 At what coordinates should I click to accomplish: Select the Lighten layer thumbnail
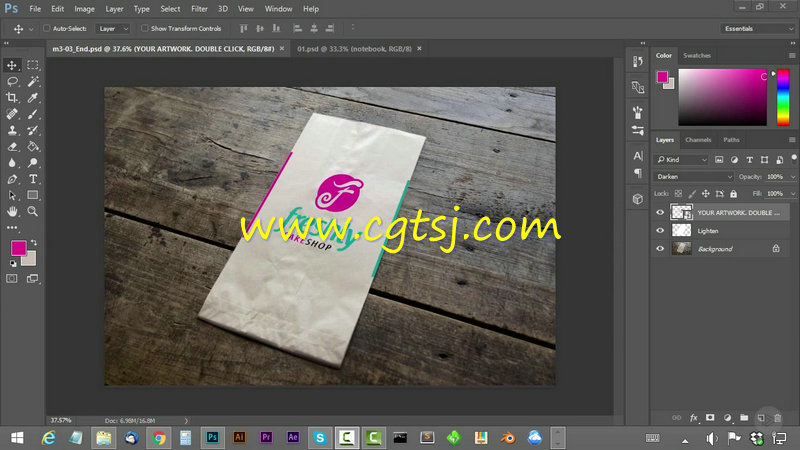[x=682, y=231]
